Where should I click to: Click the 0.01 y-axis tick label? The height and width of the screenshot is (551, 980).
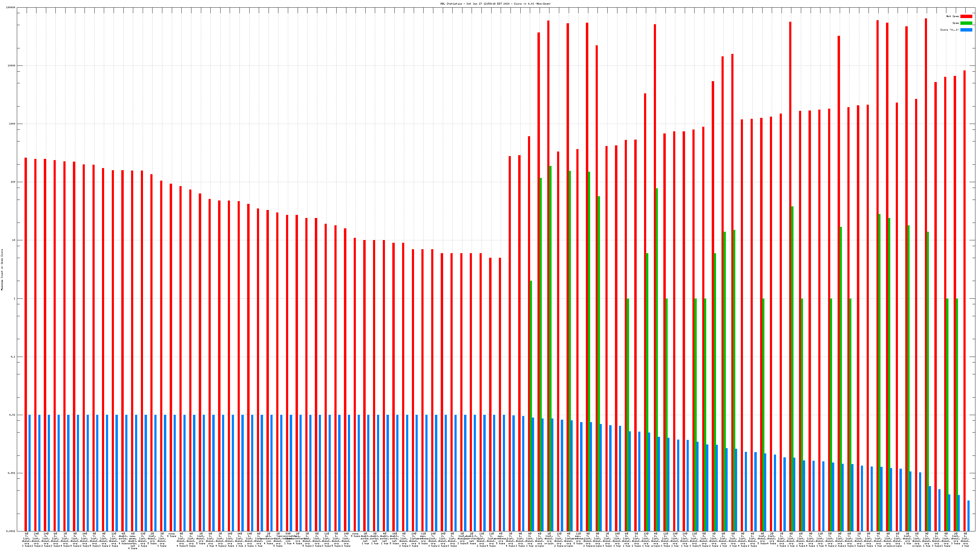[12, 415]
